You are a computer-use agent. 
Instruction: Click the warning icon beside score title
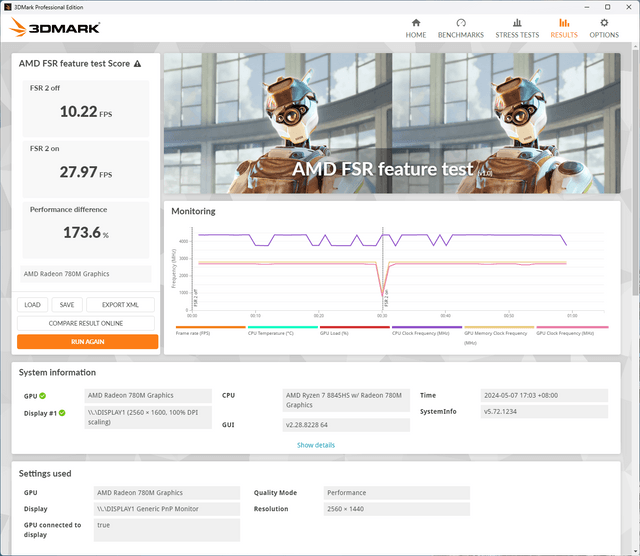138,64
